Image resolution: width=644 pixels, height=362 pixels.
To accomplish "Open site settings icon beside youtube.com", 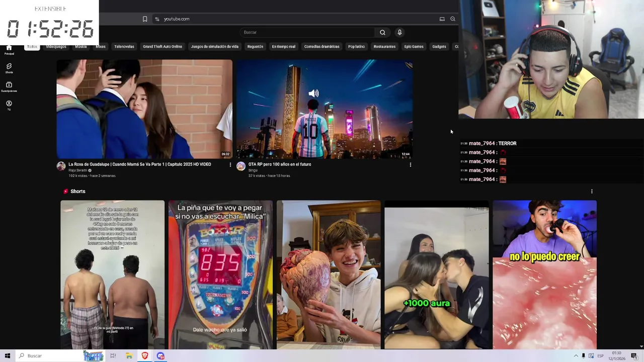I will tap(157, 19).
